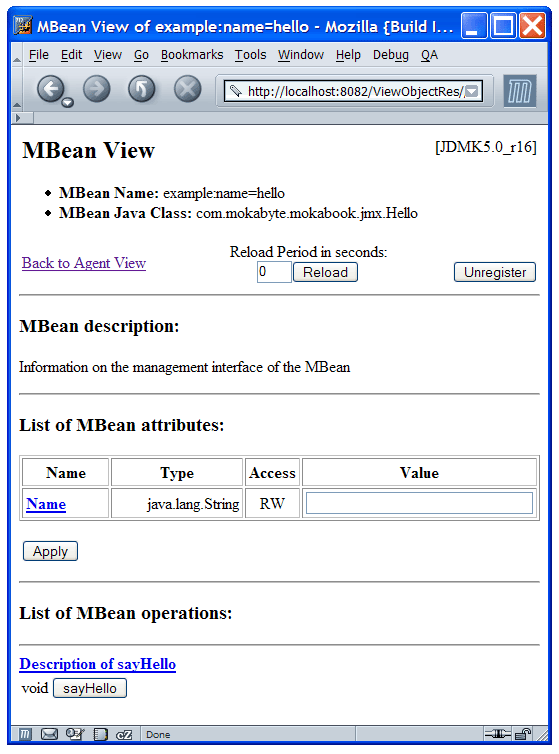Click the Done status bar text
The image size is (559, 754).
(x=158, y=735)
